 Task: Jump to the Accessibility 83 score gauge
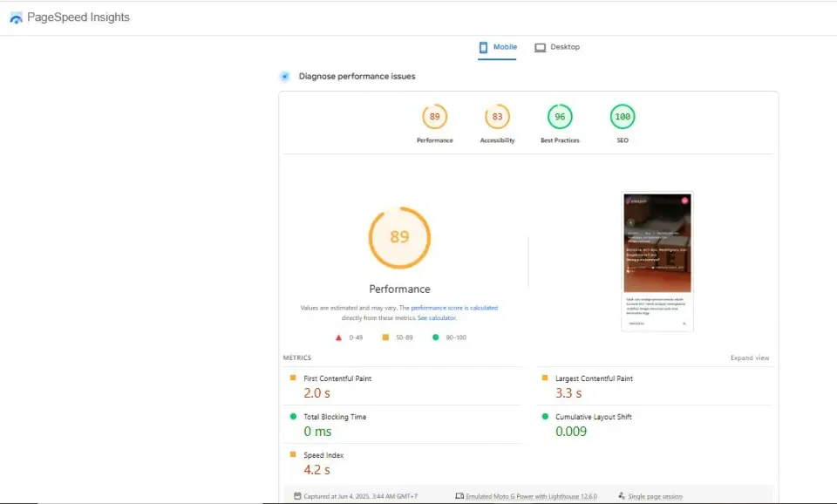497,116
